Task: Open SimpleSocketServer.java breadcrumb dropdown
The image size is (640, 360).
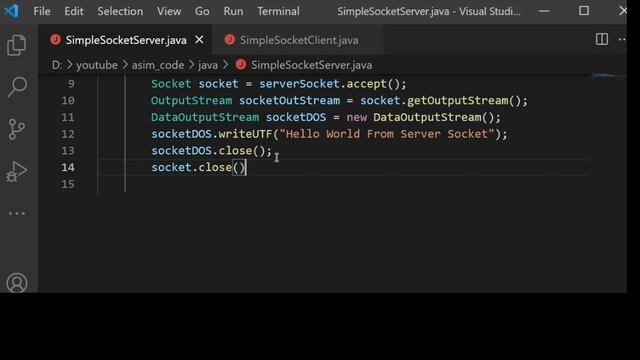Action: [x=311, y=65]
